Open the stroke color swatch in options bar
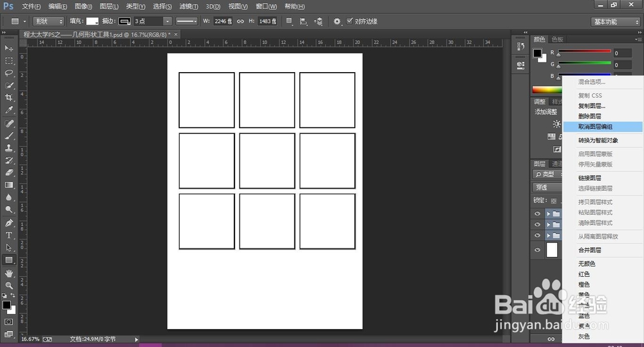The width and height of the screenshot is (644, 347). [x=124, y=21]
